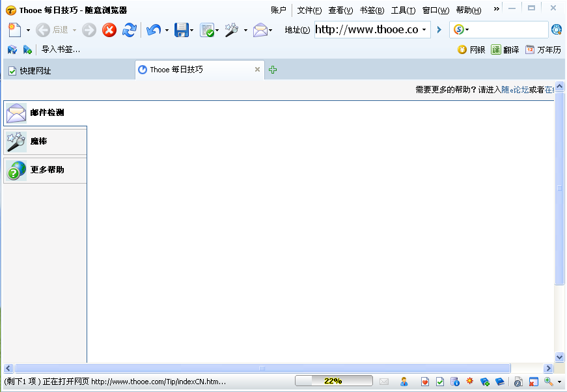Click the status bar user account icon

click(x=404, y=382)
